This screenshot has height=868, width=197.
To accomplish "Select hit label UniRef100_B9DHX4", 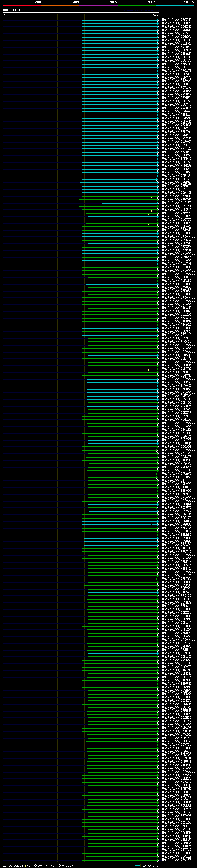I will point(176,91).
